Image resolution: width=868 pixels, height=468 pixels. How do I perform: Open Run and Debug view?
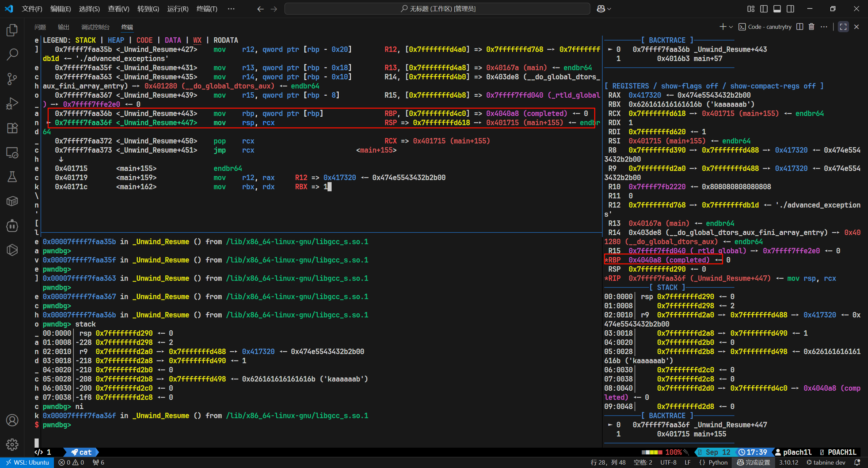click(x=12, y=103)
